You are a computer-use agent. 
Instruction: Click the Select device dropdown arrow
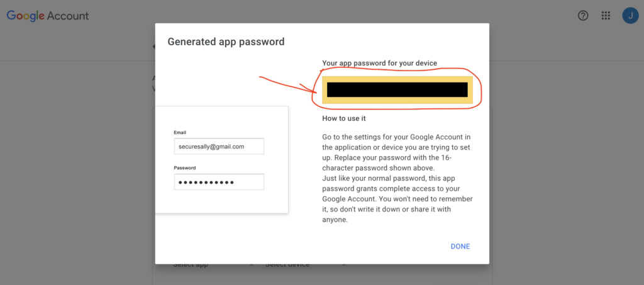[x=344, y=265]
